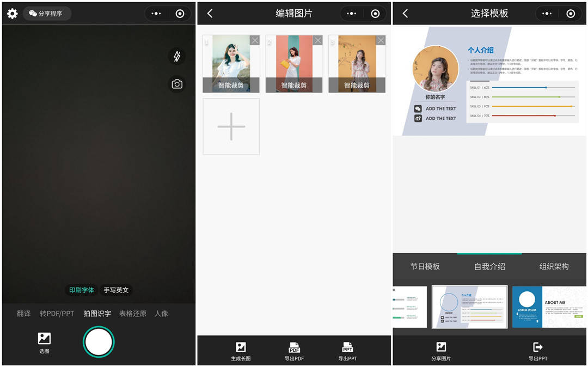Click the WeChat icon in template preview
Screen dimensions: 588x367
click(x=418, y=109)
